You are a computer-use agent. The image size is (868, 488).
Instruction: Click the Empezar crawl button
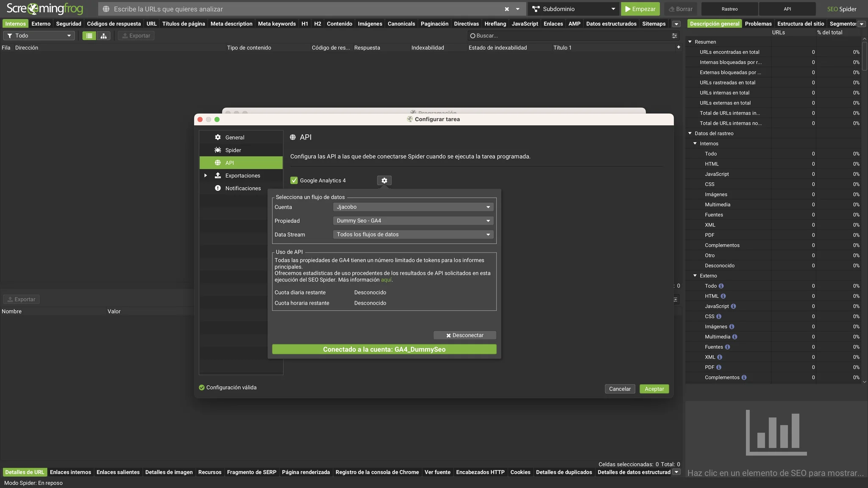(640, 9)
